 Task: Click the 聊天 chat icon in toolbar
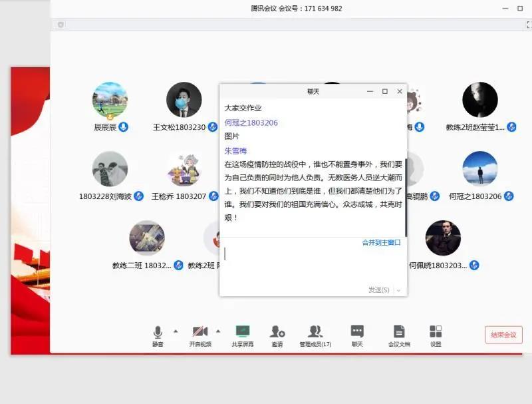(x=357, y=331)
